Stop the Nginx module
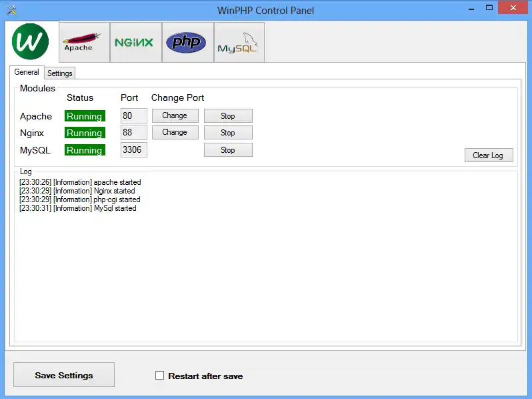Viewport: 532px width, 399px height. pos(228,132)
